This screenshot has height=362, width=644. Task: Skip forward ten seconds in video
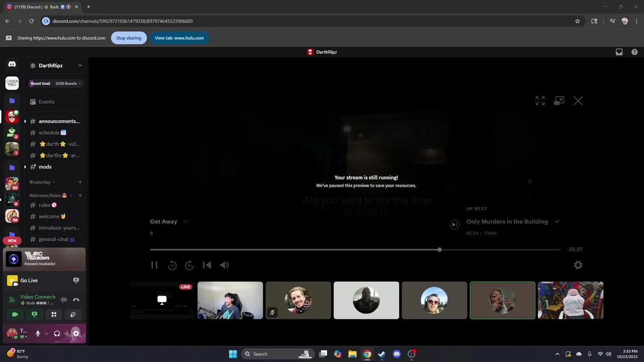[x=189, y=265]
